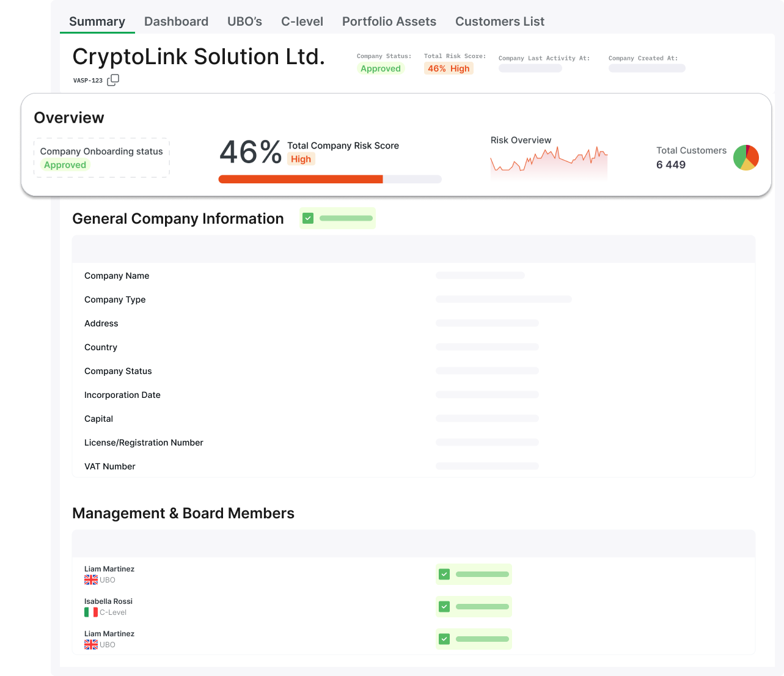Viewport: 784px width, 676px height.
Task: Click the UK flag beside first Liam Martinez
Action: point(91,580)
